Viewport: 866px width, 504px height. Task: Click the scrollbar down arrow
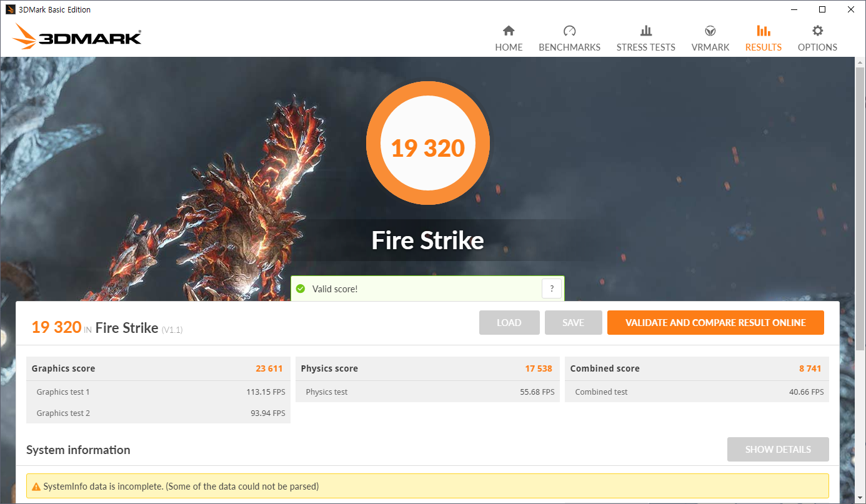click(860, 498)
